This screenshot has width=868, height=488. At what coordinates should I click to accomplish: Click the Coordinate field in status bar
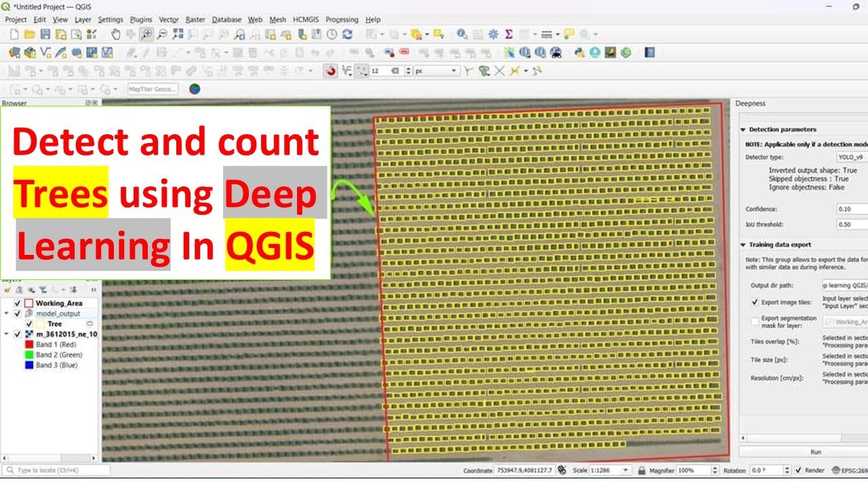pyautogui.click(x=525, y=470)
